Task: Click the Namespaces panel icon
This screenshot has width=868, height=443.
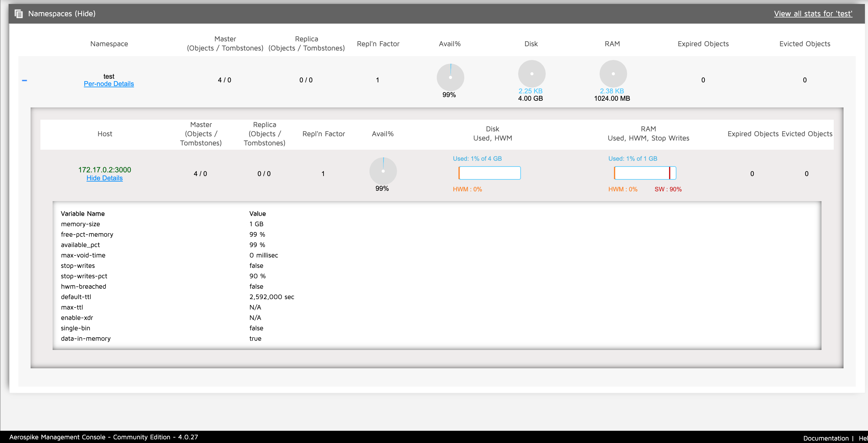Action: click(19, 14)
